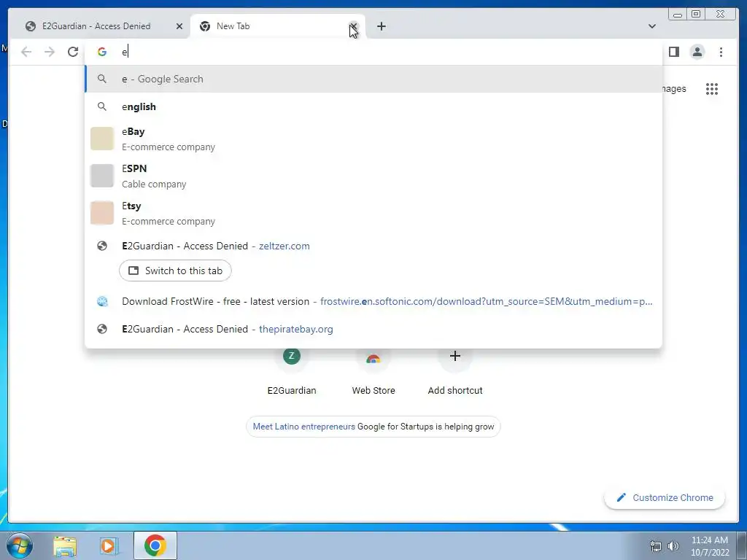Open the Chrome profile avatar
The width and height of the screenshot is (747, 560).
[697, 52]
